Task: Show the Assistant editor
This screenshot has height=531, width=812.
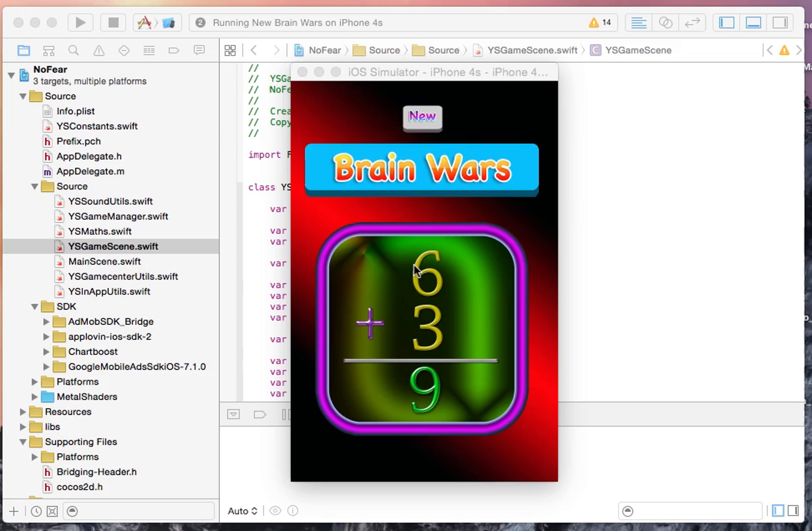Action: click(x=665, y=23)
